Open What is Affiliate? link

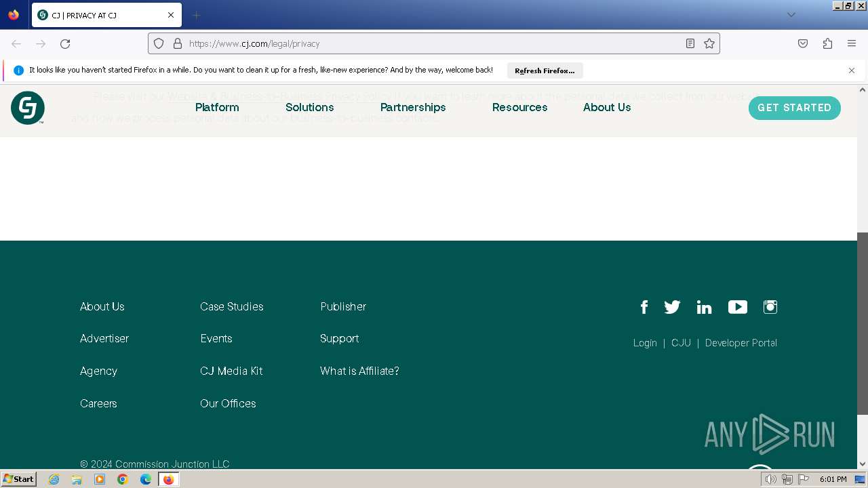point(359,371)
